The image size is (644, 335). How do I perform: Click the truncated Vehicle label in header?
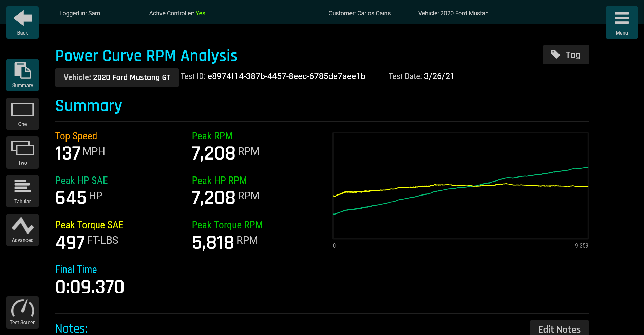[455, 13]
